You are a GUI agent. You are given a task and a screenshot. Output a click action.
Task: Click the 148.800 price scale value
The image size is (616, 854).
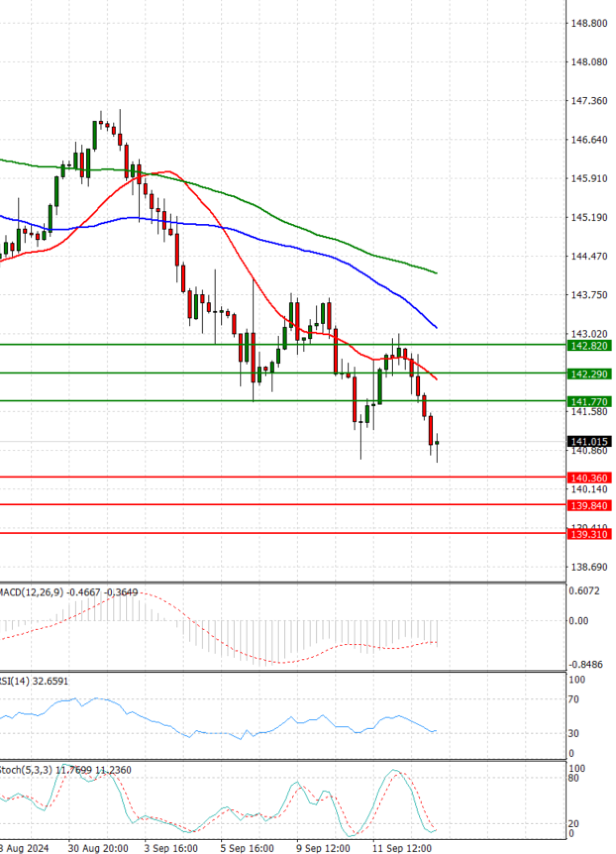pos(589,23)
